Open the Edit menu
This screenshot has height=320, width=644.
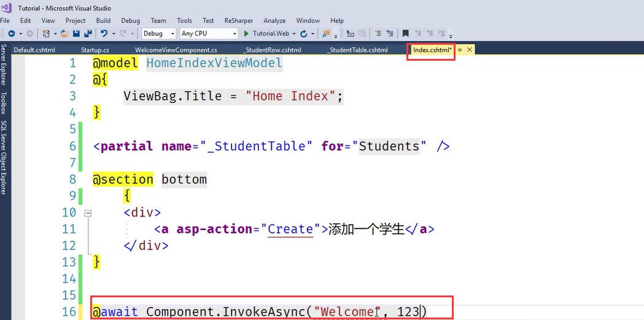25,20
